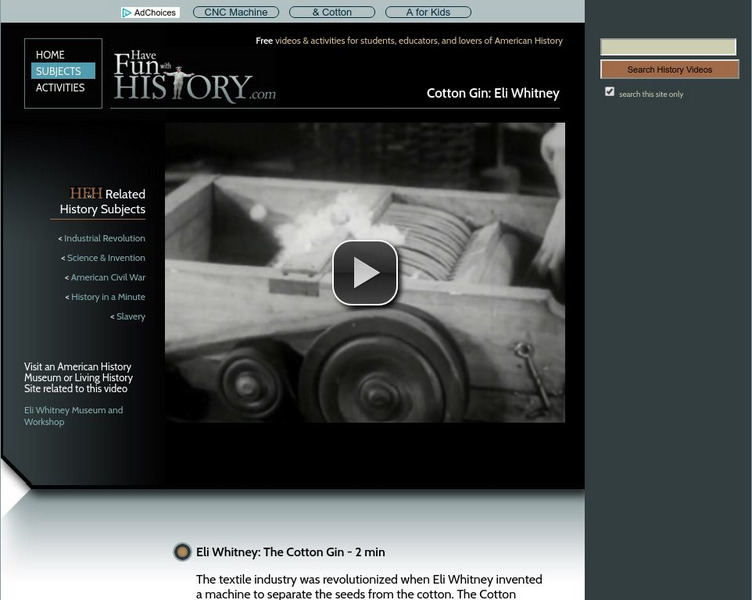Click the 'Visit an American History Museum' text
The image size is (752, 600).
click(x=78, y=377)
